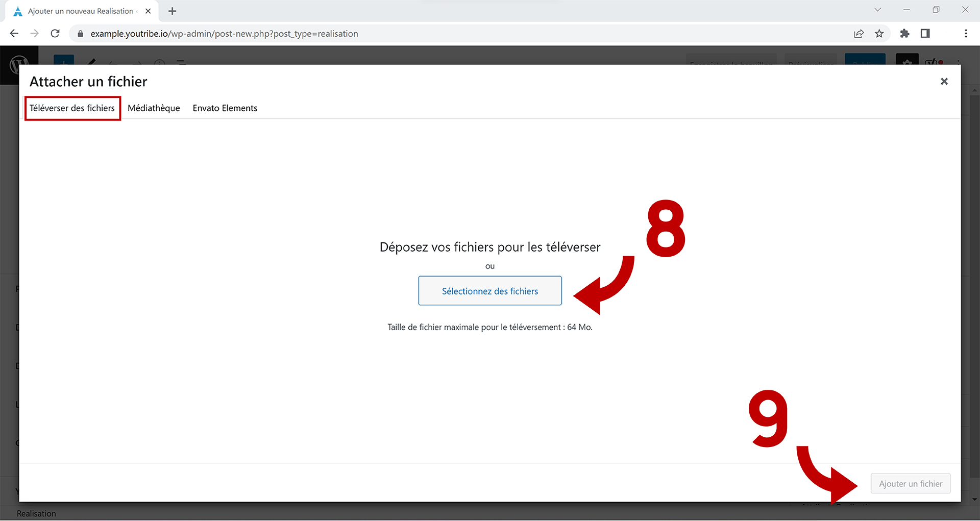Image resolution: width=980 pixels, height=521 pixels.
Task: Click the padlock site info icon
Action: click(x=80, y=34)
